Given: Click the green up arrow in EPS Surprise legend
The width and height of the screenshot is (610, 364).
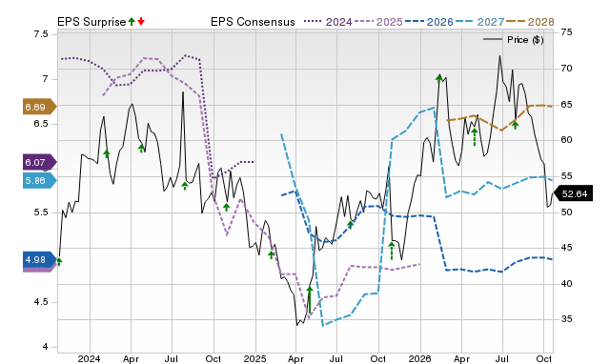Looking at the screenshot, I should 132,22.
